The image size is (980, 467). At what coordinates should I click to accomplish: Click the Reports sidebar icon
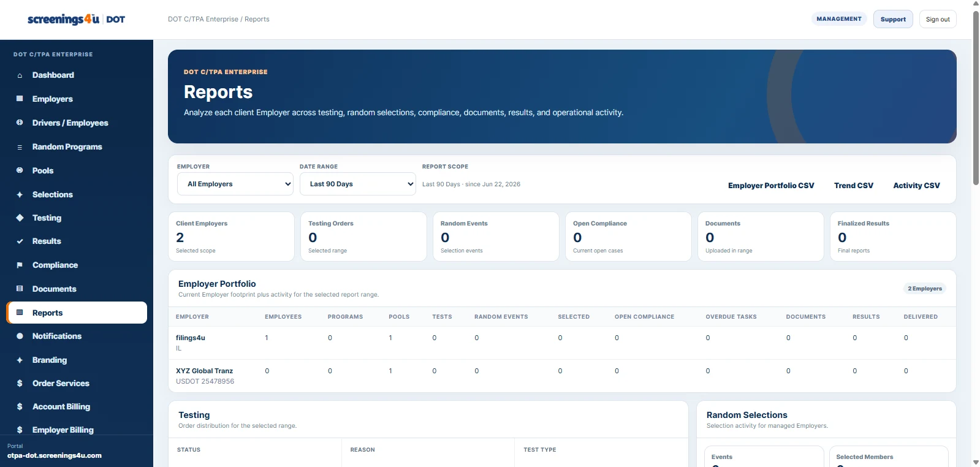pyautogui.click(x=20, y=313)
